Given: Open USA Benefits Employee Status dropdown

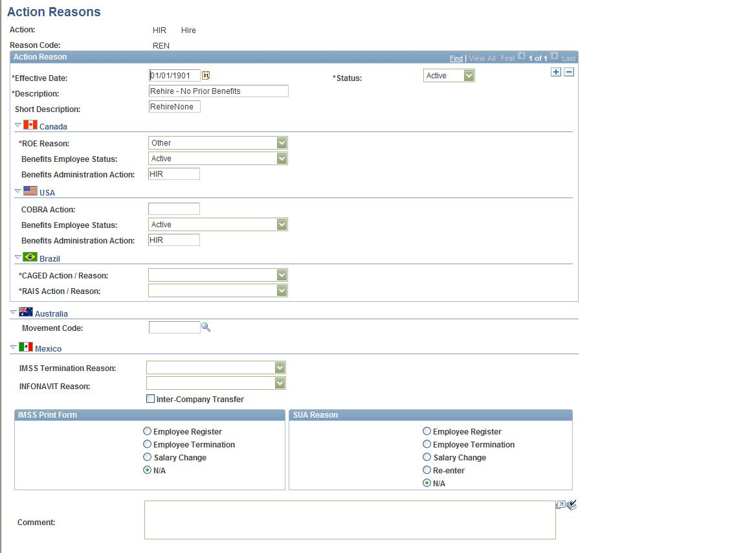Looking at the screenshot, I should pyautogui.click(x=218, y=225).
